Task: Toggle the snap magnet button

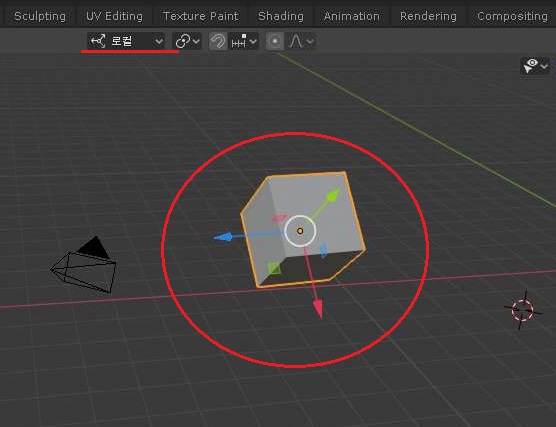Action: [x=218, y=41]
